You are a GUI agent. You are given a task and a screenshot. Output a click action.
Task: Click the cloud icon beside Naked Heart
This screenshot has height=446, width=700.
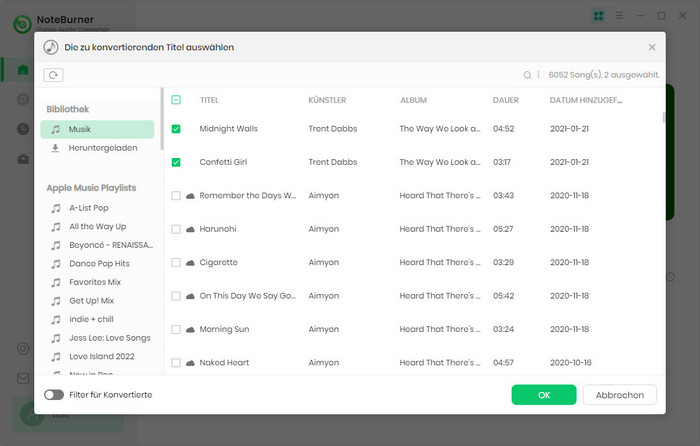pos(190,363)
